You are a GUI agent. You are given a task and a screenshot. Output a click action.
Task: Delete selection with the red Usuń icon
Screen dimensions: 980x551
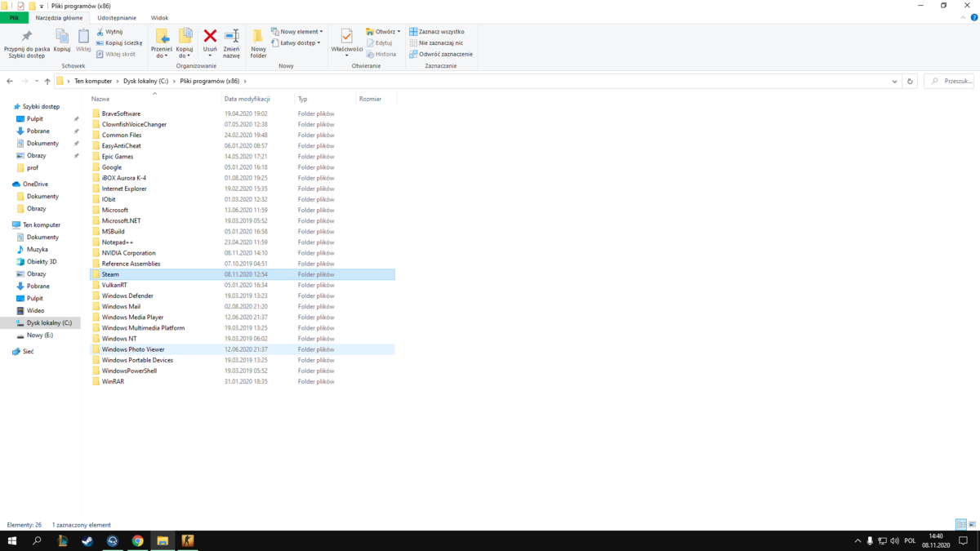[x=210, y=36]
